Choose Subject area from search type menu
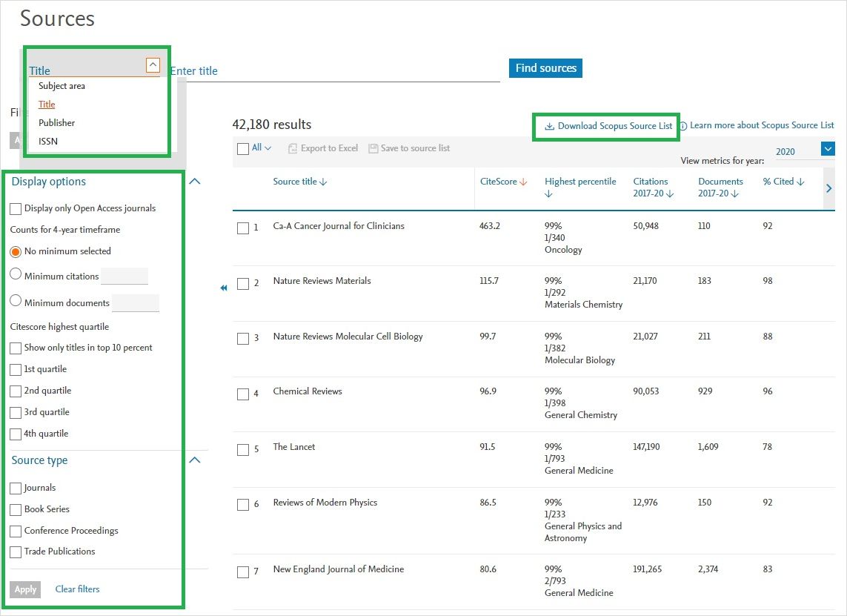The height and width of the screenshot is (616, 847). [62, 86]
